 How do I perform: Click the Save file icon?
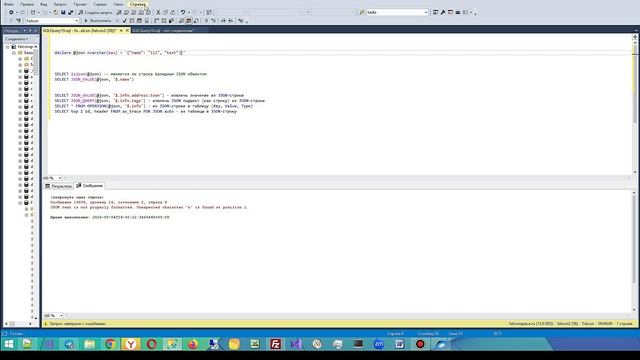tap(63, 13)
